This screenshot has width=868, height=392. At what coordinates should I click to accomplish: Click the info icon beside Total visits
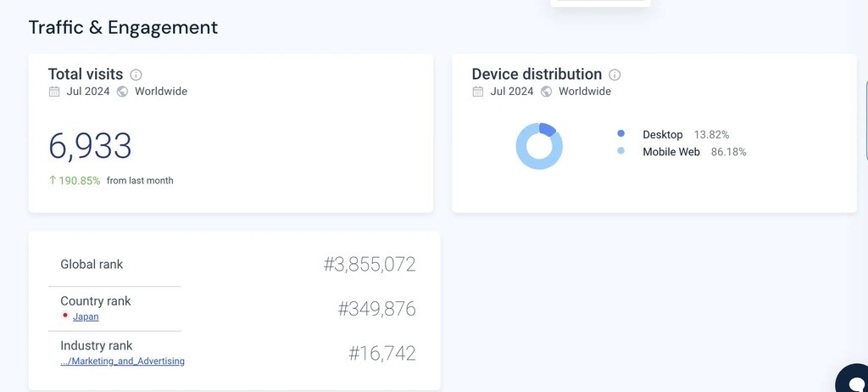click(x=136, y=75)
